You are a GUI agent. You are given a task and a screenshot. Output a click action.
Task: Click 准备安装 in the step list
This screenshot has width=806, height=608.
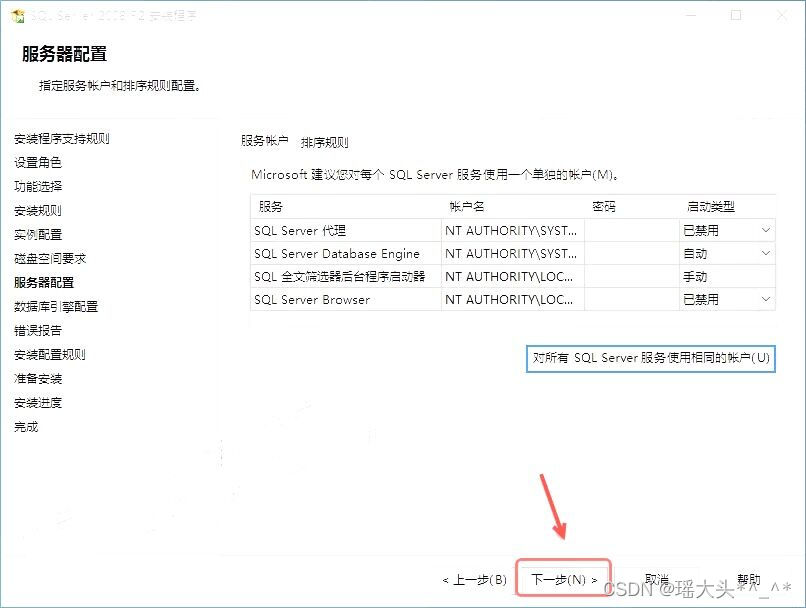tap(38, 379)
